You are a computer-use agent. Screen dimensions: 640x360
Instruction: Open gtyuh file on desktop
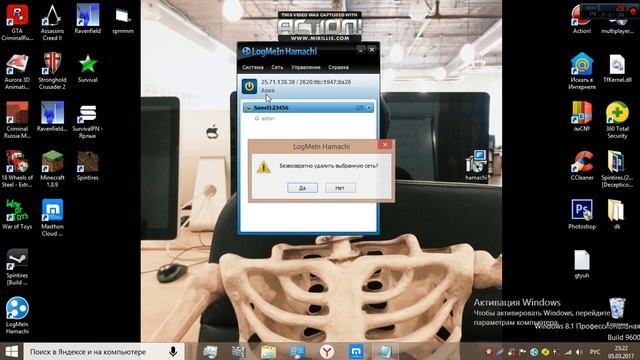tap(582, 264)
